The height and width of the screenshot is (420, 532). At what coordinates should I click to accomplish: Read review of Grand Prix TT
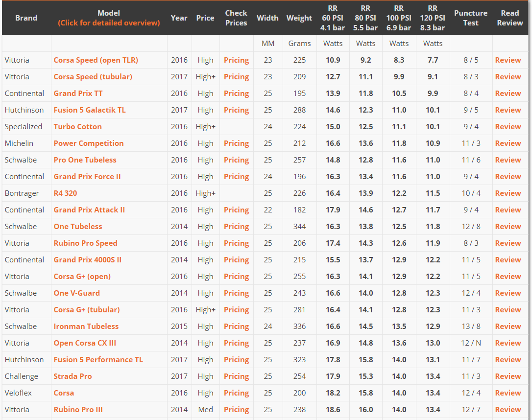point(508,93)
